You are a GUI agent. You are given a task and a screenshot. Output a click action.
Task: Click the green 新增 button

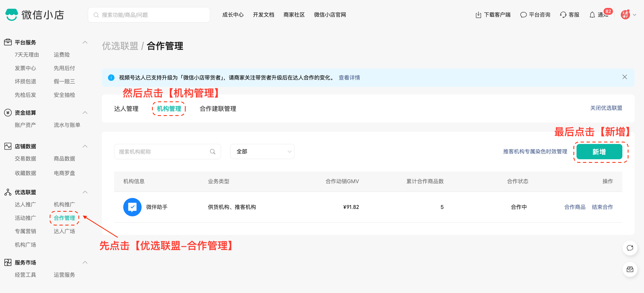point(599,152)
